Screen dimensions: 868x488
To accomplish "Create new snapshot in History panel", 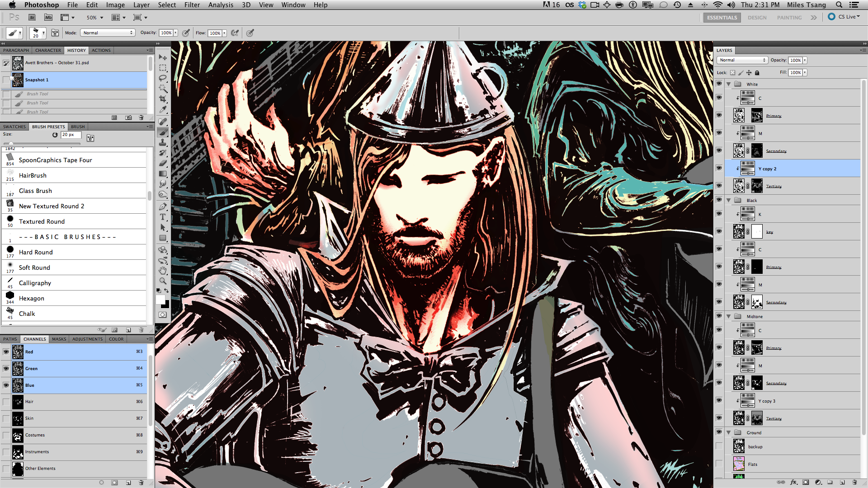I will [x=128, y=117].
